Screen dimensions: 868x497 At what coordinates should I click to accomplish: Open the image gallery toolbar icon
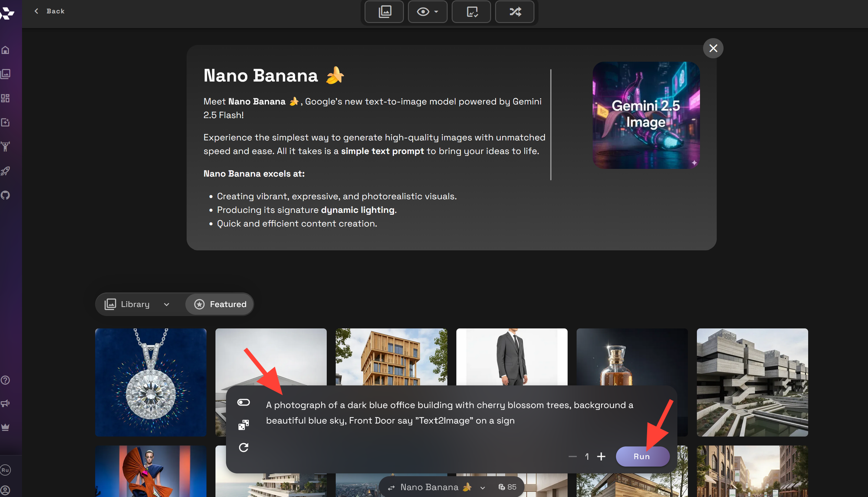[x=385, y=12]
